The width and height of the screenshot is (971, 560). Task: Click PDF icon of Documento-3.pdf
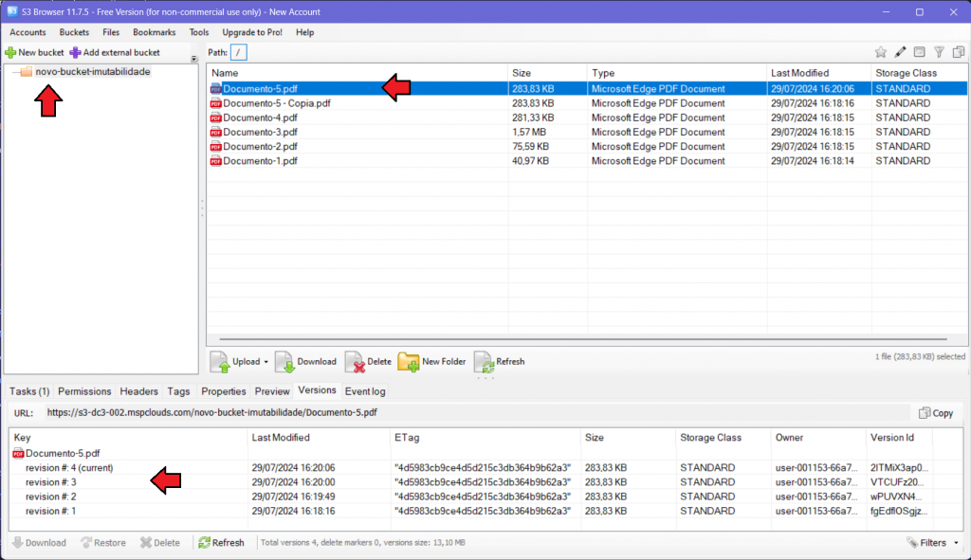(x=215, y=132)
